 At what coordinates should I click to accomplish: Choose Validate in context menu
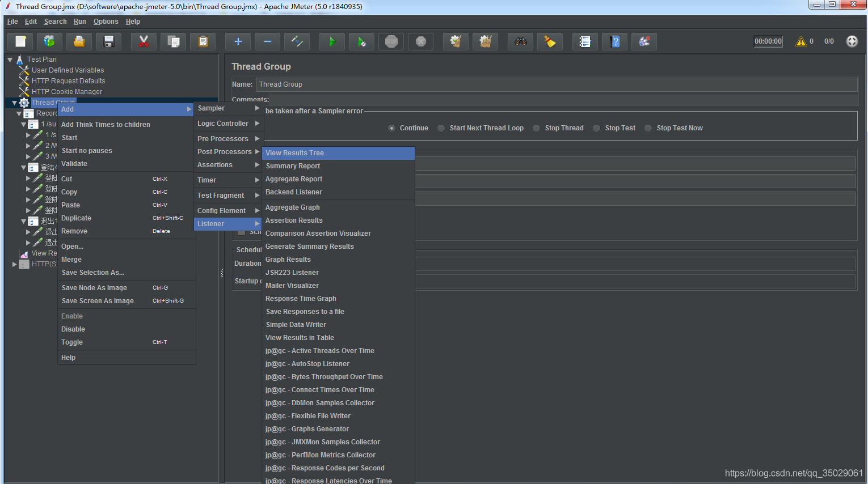(126, 164)
